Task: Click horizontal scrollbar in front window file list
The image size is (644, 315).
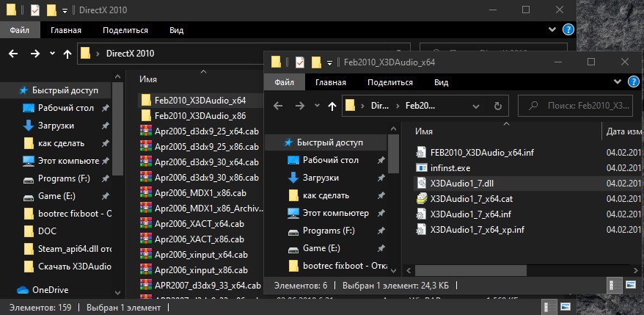Action: [x=471, y=270]
